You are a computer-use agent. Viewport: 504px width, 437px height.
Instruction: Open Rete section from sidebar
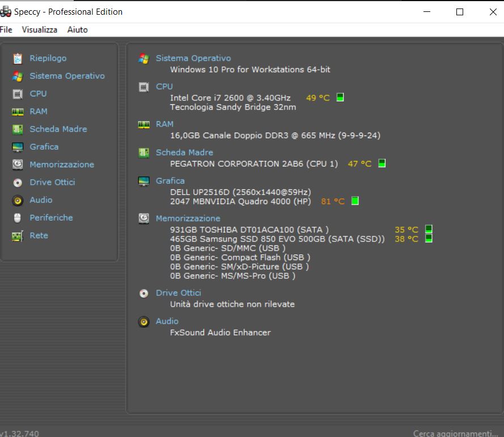pos(39,235)
